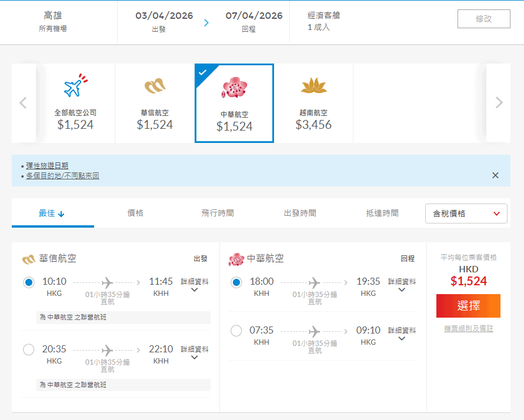The width and height of the screenshot is (524, 420).
Task: Dismiss the blue info banner
Action: tap(495, 175)
